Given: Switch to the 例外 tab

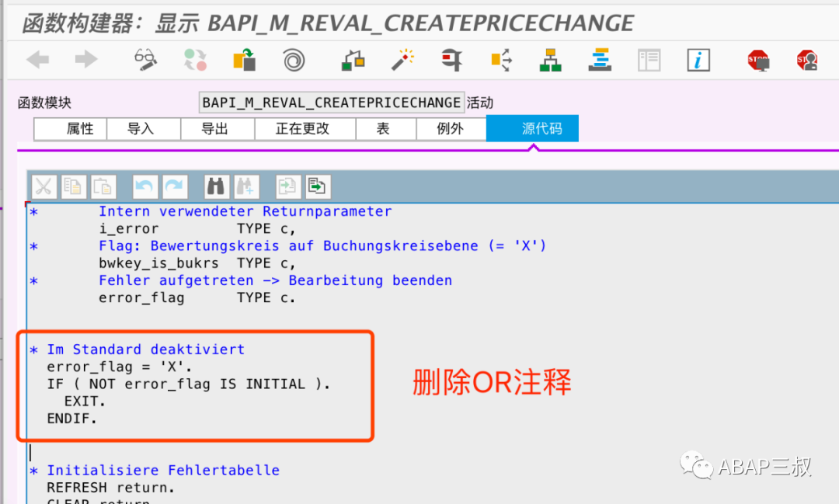Looking at the screenshot, I should tap(450, 129).
